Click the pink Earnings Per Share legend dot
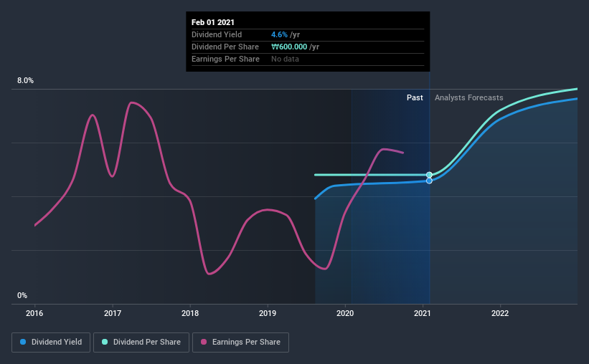Screen dimensions: 589x364 click(204, 342)
